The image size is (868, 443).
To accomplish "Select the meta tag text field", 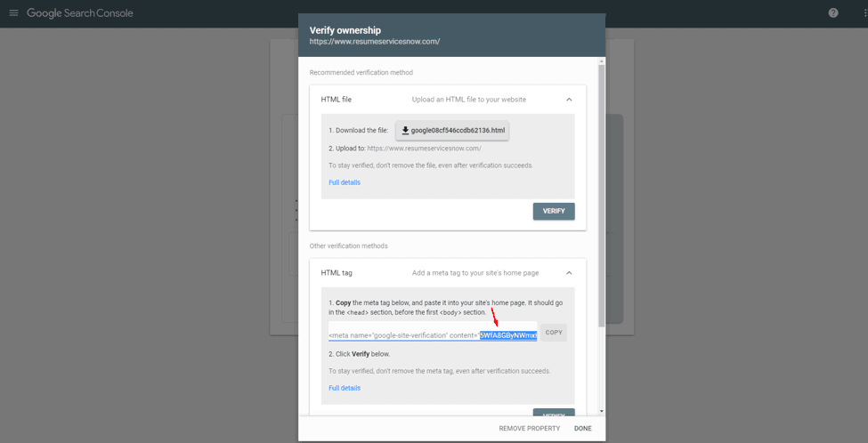I will pyautogui.click(x=433, y=331).
